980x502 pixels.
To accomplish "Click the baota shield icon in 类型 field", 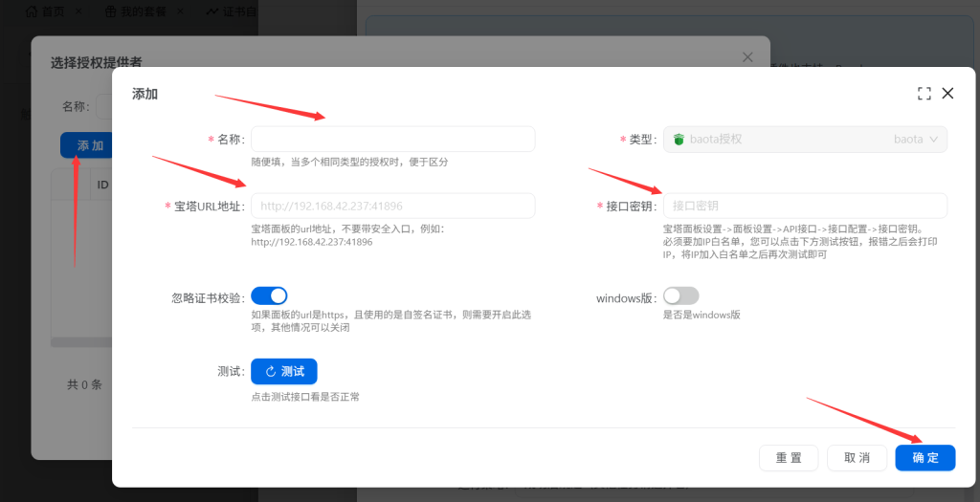I will click(x=679, y=140).
